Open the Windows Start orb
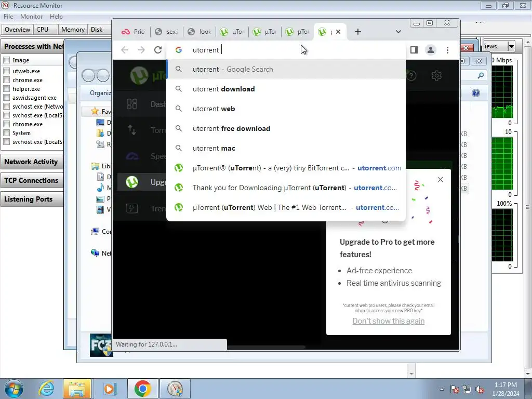The image size is (532, 399). pos(14,389)
